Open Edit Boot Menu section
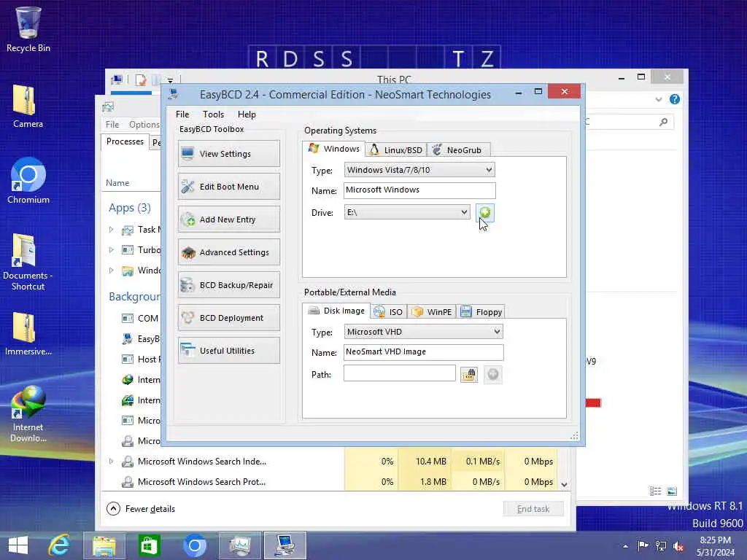The image size is (747, 560). tap(228, 187)
